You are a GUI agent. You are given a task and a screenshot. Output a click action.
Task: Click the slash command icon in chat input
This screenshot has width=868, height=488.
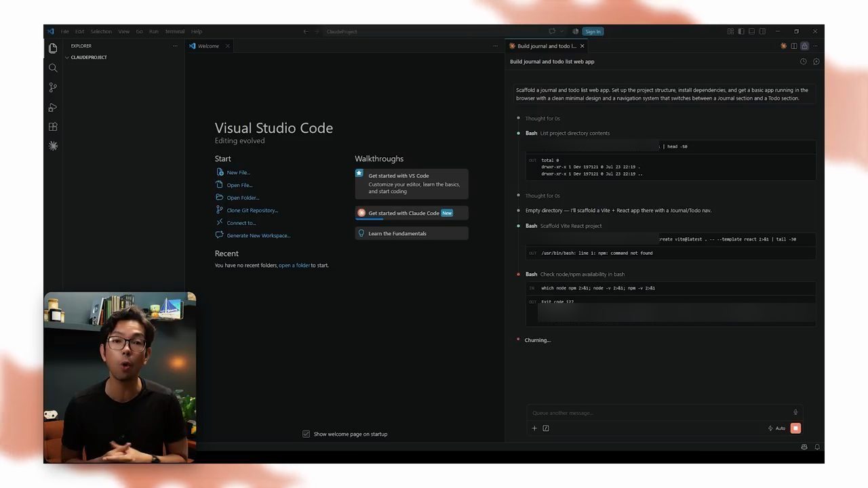point(546,428)
